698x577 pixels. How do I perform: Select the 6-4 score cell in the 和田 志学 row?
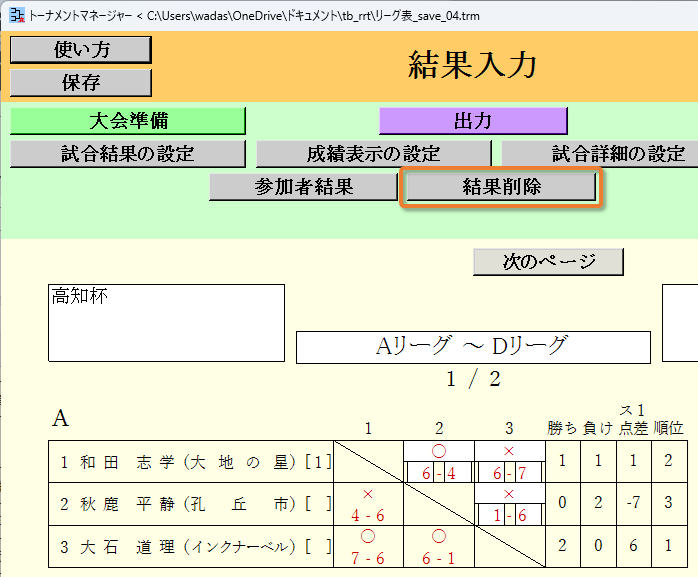[x=439, y=473]
